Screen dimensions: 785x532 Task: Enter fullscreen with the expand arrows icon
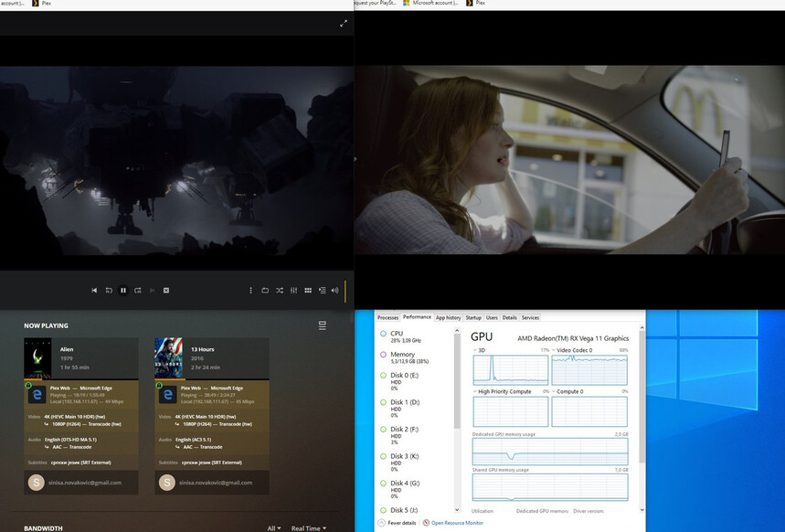(x=344, y=24)
